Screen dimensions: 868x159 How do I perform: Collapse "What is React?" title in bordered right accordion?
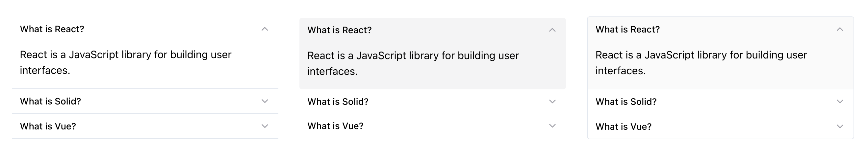point(628,30)
